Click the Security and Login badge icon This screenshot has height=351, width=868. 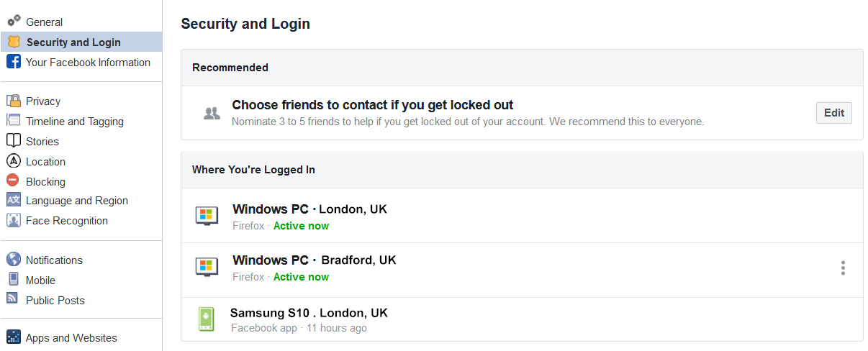(14, 42)
